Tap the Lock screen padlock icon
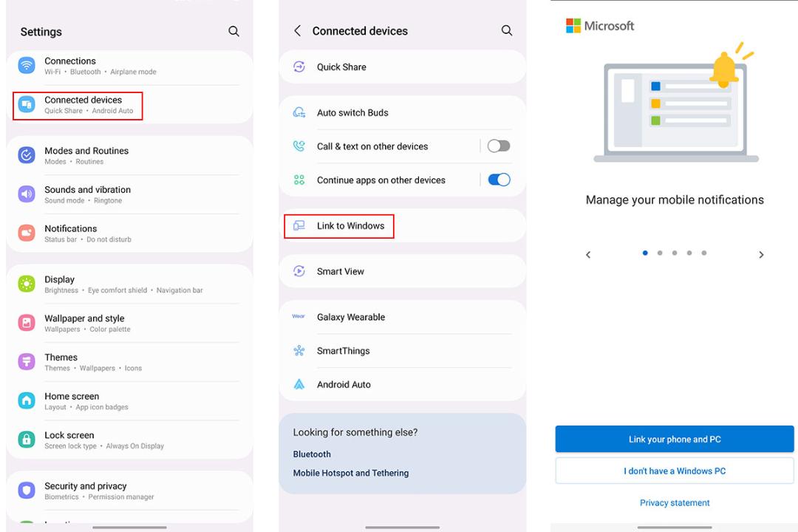The image size is (798, 532). click(27, 440)
